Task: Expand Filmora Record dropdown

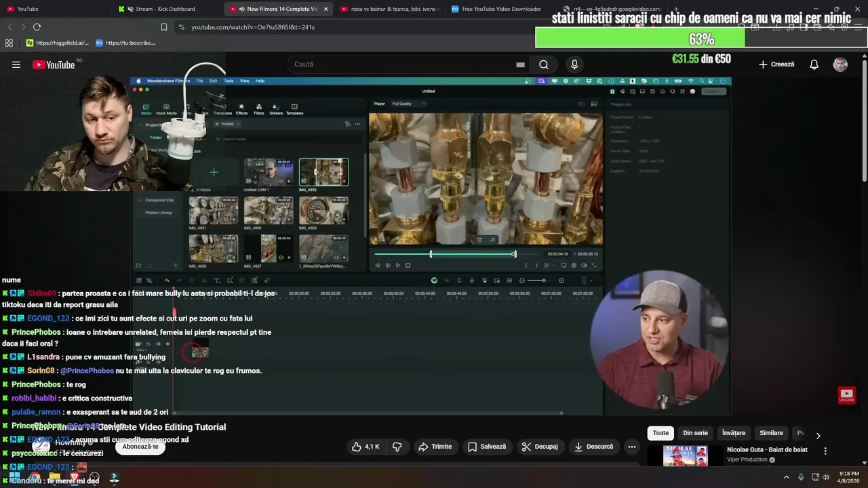Action: pyautogui.click(x=227, y=124)
